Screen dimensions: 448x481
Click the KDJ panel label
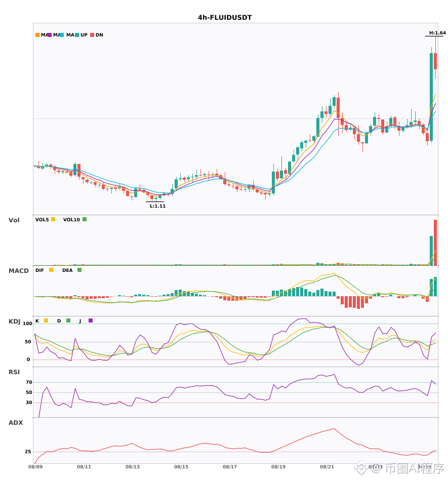point(14,322)
